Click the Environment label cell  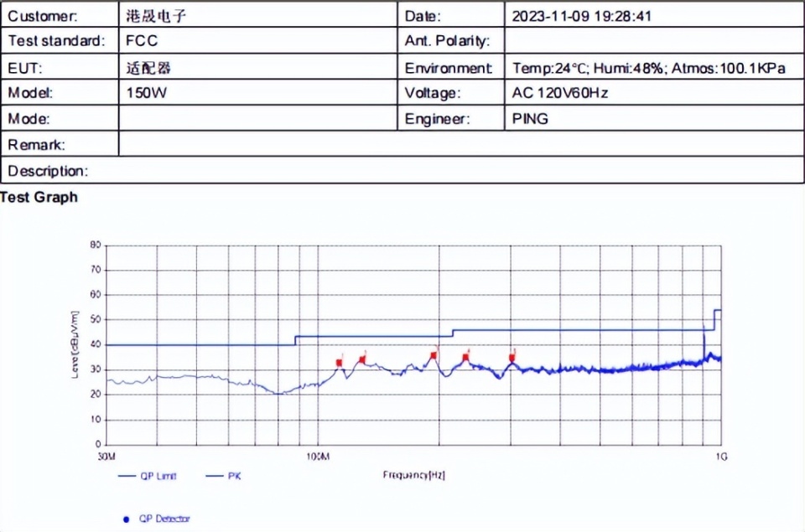451,67
